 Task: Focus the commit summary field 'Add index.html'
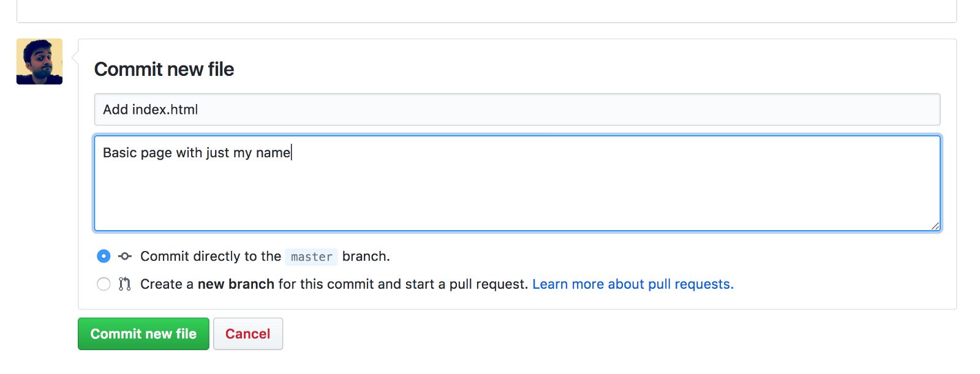pos(517,110)
